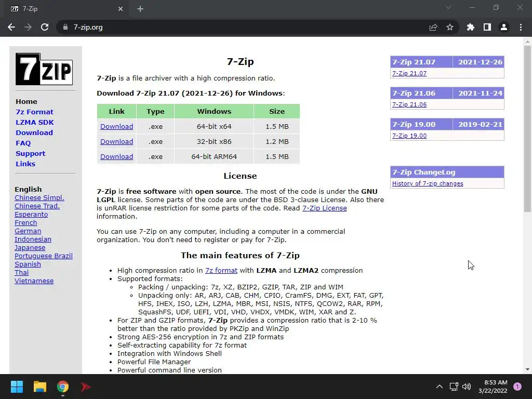The width and height of the screenshot is (532, 399).
Task: Download the 64-bit ARM64 .exe
Action: [116, 156]
